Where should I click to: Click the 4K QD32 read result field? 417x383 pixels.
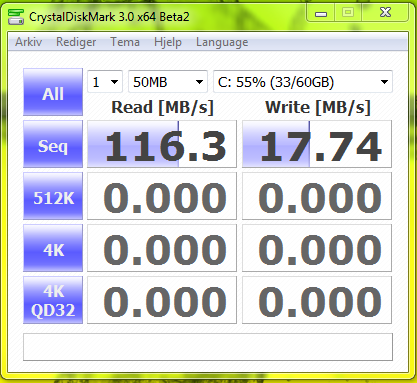tap(162, 300)
